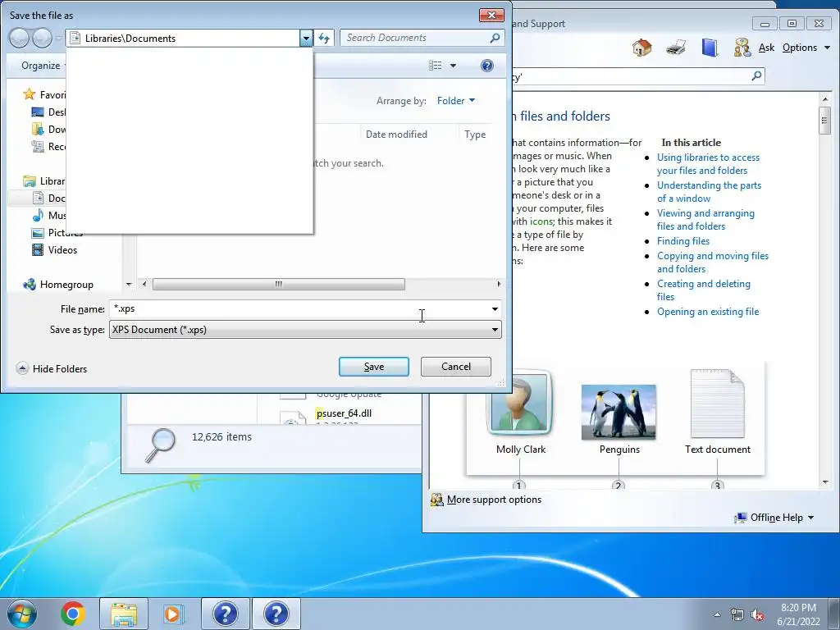Click the Browse Help book icon
840x630 pixels.
tap(710, 48)
